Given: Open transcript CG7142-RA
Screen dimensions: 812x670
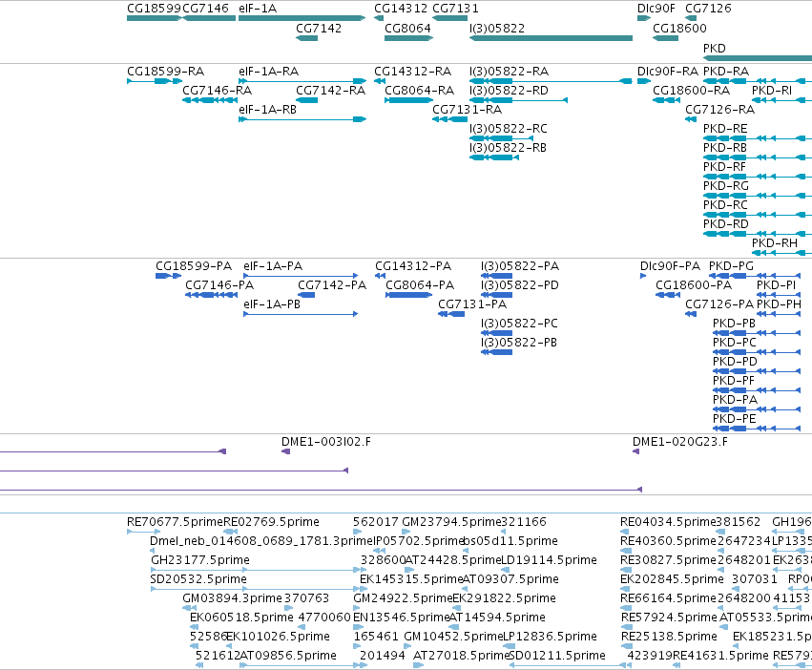Looking at the screenshot, I should point(330,91).
